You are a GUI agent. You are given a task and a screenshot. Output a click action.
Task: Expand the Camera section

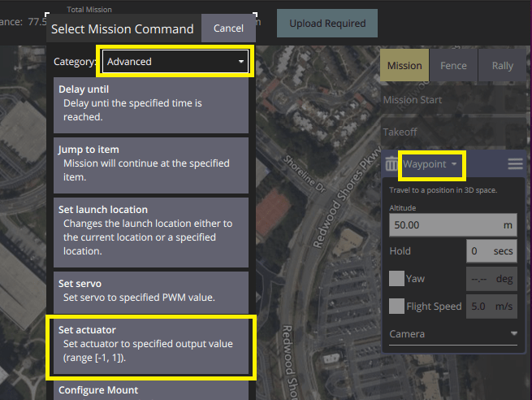[452, 334]
